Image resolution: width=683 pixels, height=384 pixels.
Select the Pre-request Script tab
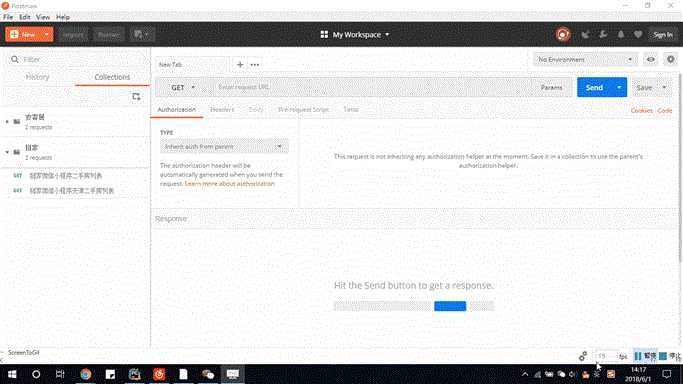point(303,110)
